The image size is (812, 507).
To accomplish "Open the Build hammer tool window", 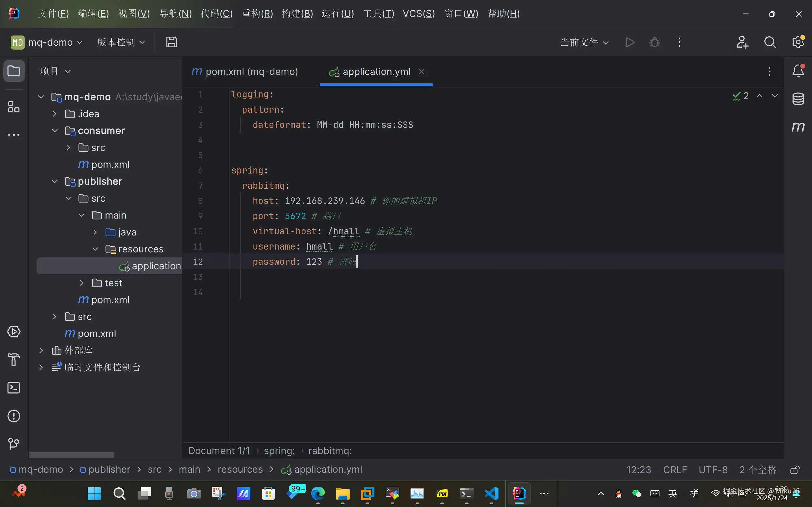I will point(14,360).
